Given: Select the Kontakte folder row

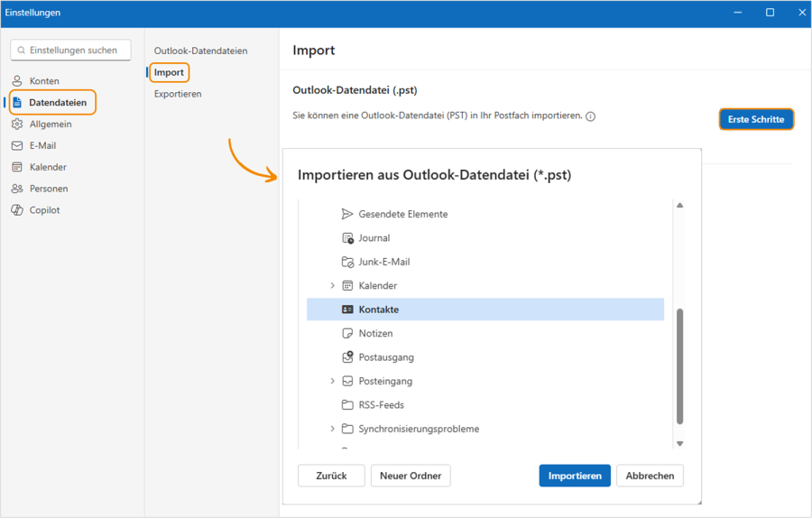Looking at the screenshot, I should point(485,310).
